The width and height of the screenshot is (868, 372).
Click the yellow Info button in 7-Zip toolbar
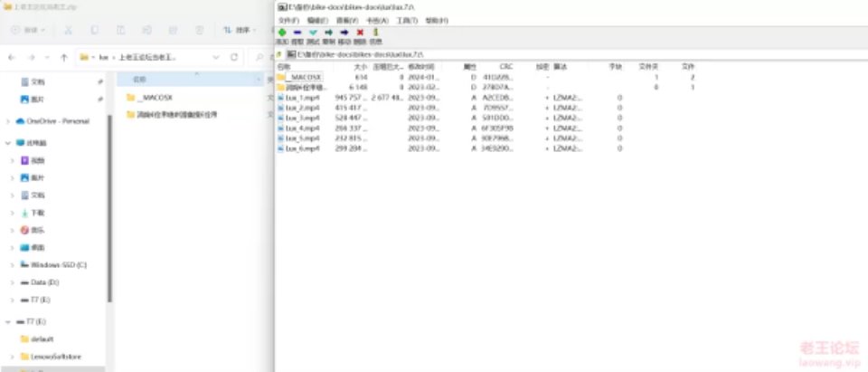click(x=375, y=33)
